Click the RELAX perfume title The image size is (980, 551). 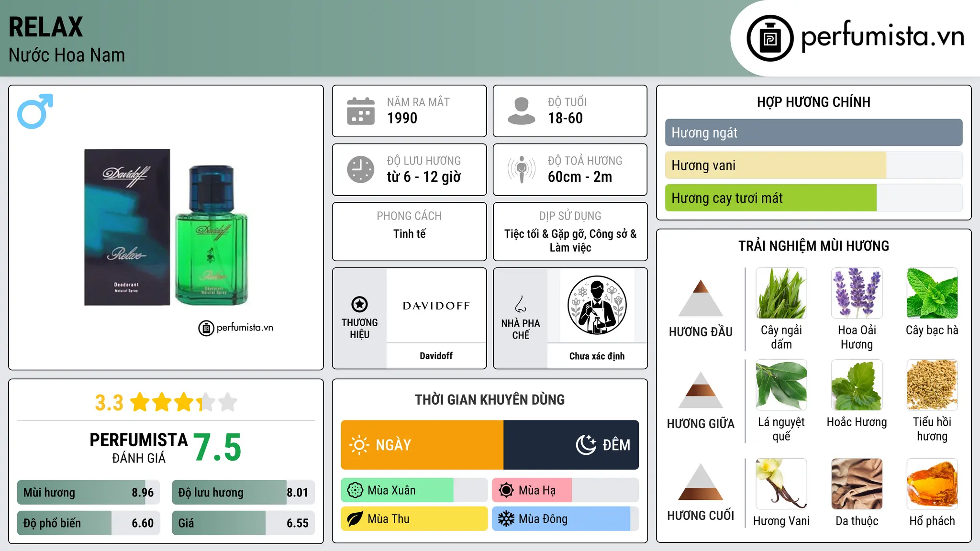tap(46, 27)
